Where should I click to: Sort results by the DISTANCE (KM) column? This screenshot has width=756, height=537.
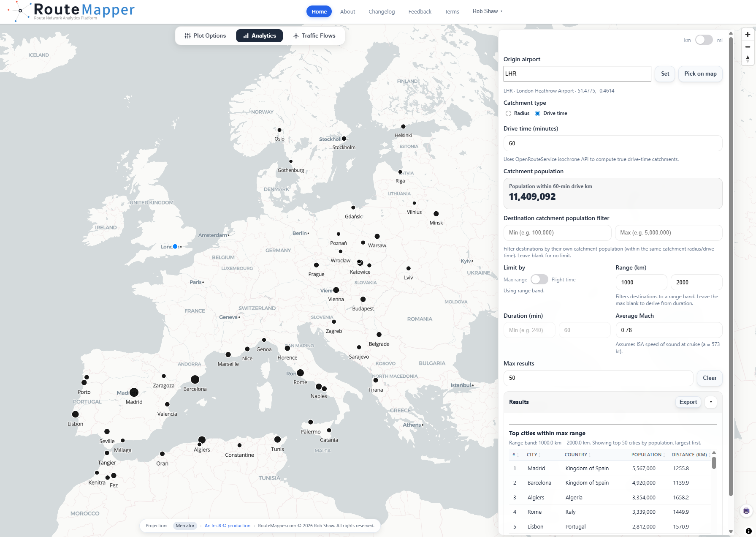coord(691,455)
